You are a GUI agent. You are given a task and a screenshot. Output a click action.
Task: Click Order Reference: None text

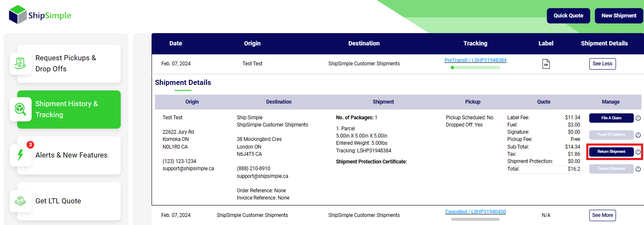click(262, 191)
